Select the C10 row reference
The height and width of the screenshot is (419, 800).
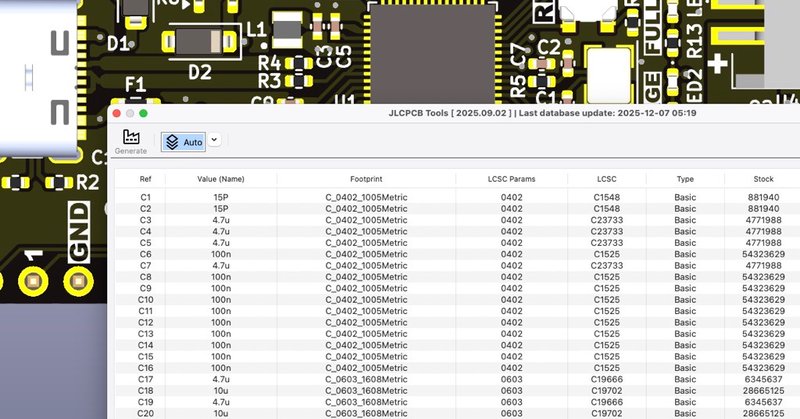pyautogui.click(x=145, y=300)
